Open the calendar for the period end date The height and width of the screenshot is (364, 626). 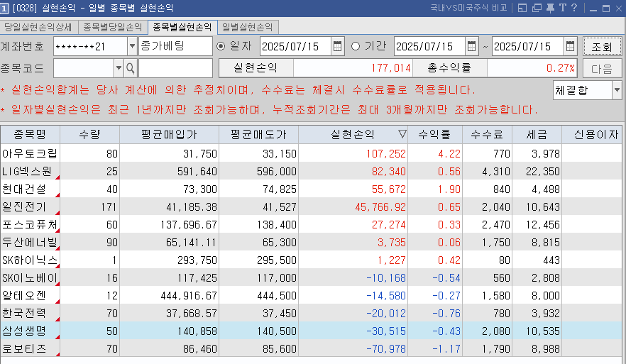pyautogui.click(x=571, y=47)
